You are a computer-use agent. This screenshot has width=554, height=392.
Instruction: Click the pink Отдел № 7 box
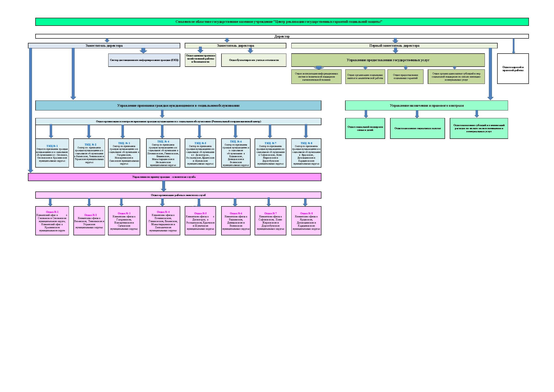tap(270, 221)
